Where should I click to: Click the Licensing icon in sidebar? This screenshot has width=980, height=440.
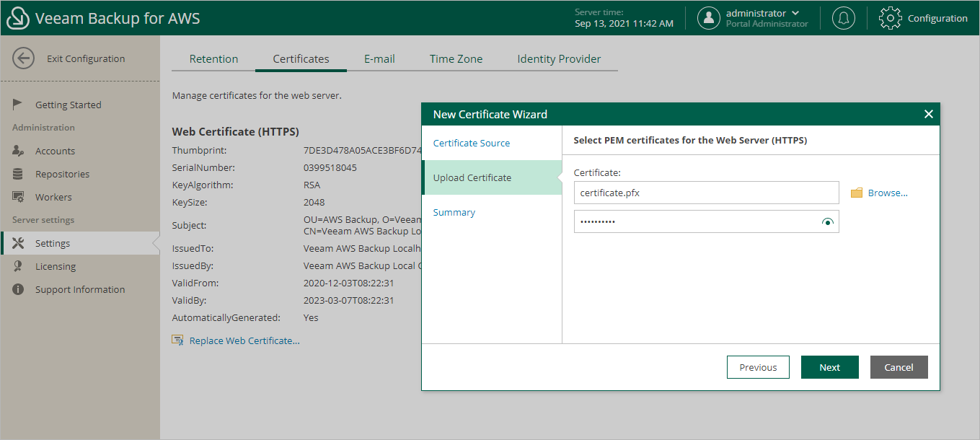19,266
